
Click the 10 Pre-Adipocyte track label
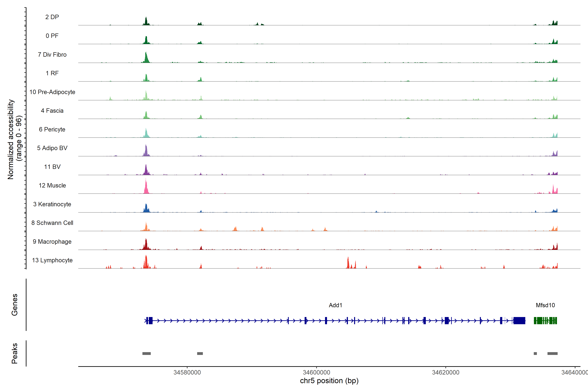click(52, 92)
